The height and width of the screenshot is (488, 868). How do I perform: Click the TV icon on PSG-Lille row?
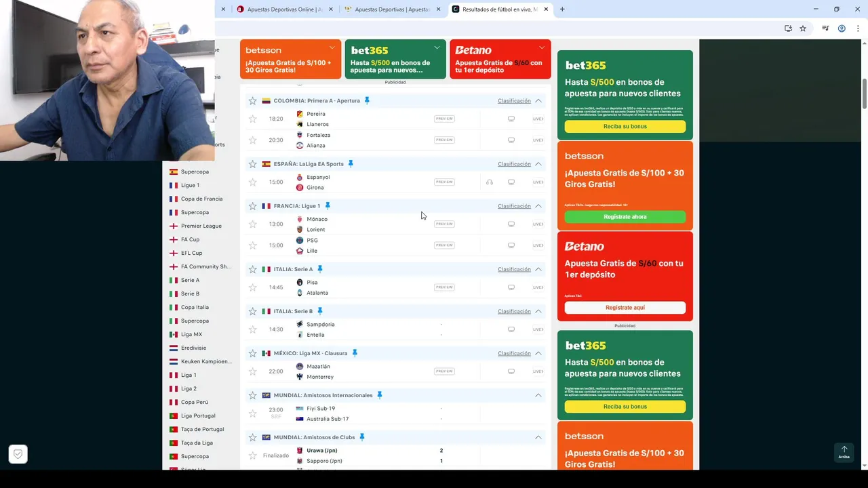pos(511,245)
